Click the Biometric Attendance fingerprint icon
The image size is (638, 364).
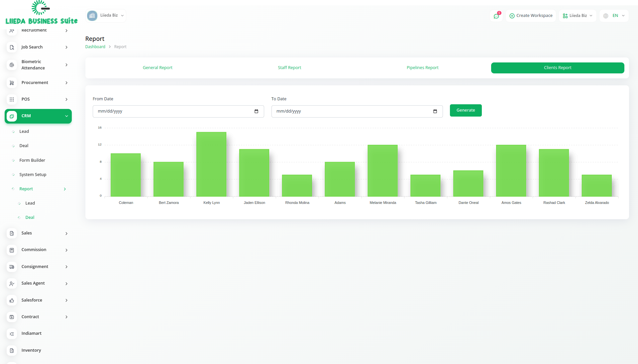(x=12, y=65)
